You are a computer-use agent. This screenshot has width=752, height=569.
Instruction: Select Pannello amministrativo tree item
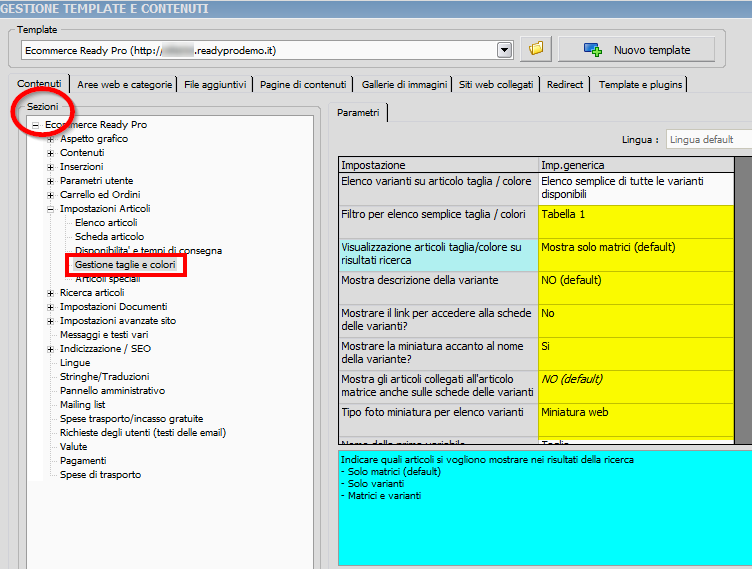pyautogui.click(x=112, y=391)
